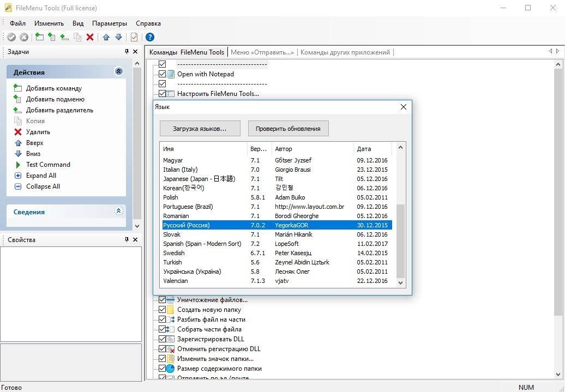Uncheck the Разбить файл на части checkbox
The height and width of the screenshot is (392, 565).
(162, 319)
